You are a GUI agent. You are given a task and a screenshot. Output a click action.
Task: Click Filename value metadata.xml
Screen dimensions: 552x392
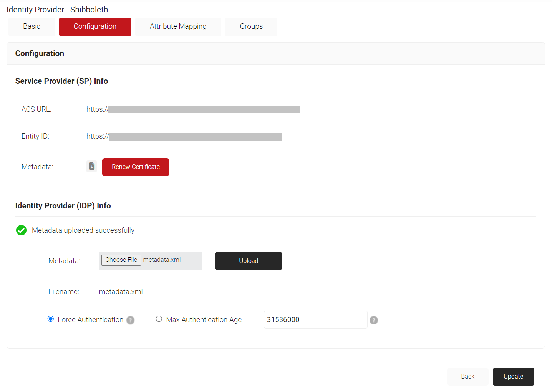[121, 292]
